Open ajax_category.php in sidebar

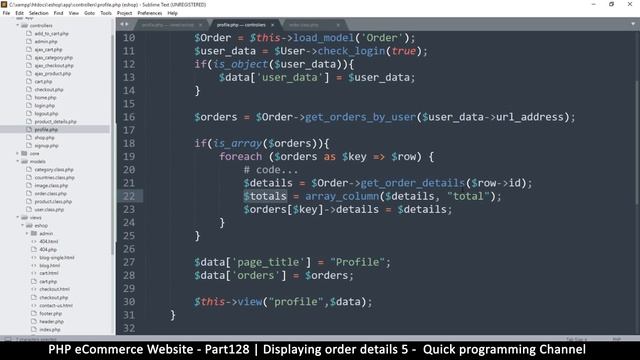(53, 58)
